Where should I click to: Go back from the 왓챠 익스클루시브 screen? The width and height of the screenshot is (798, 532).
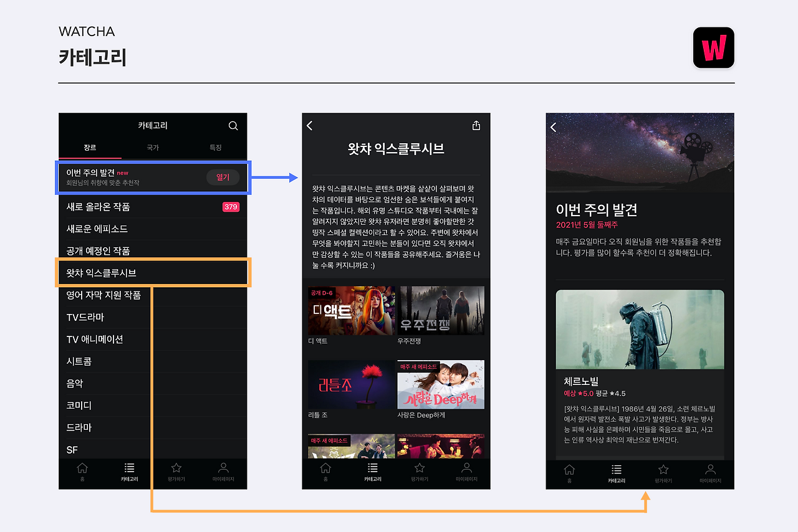tap(310, 126)
